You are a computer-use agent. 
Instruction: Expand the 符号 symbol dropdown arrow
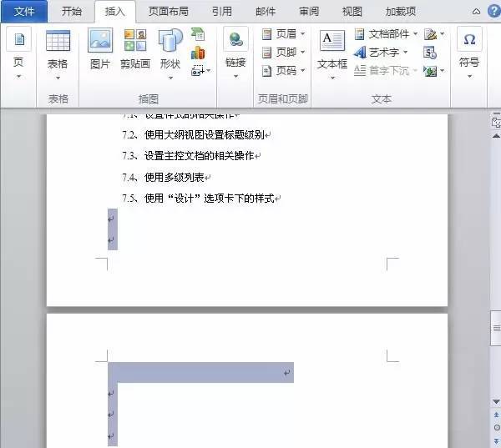469,76
